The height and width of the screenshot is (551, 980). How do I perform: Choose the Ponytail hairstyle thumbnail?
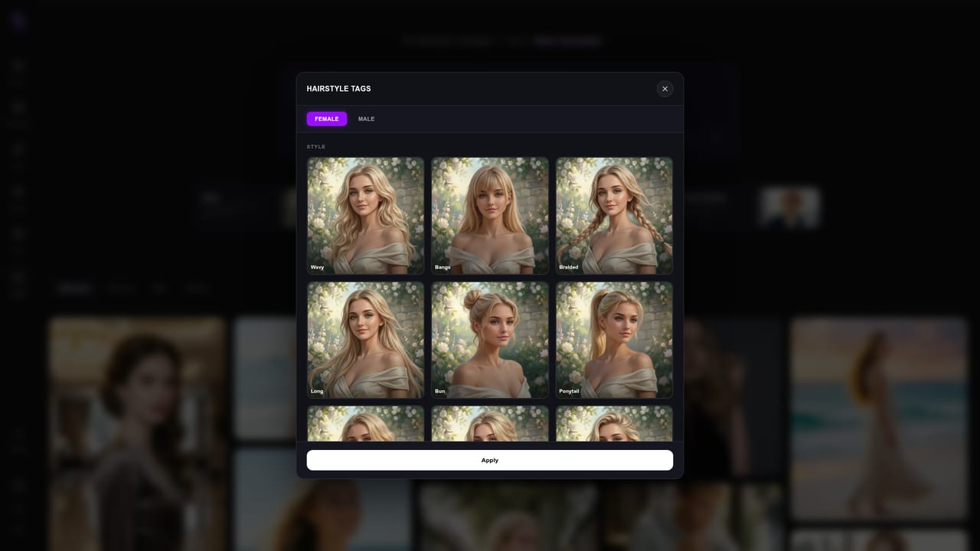(x=614, y=340)
